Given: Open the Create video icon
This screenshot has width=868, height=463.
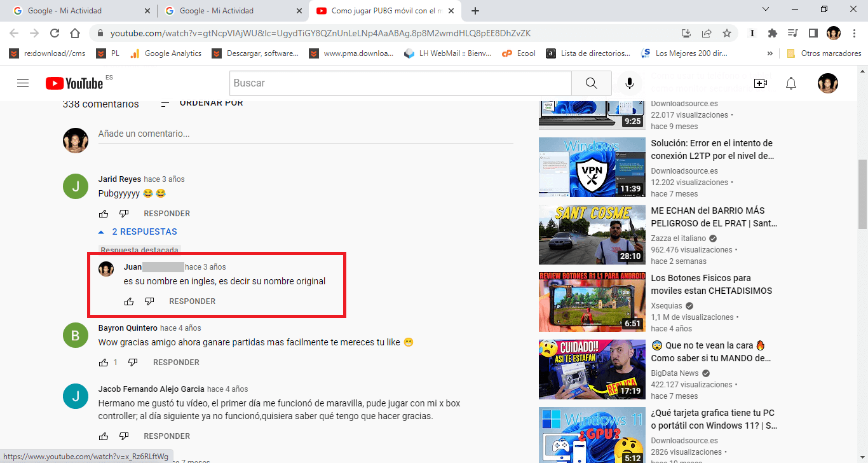Looking at the screenshot, I should (x=760, y=83).
